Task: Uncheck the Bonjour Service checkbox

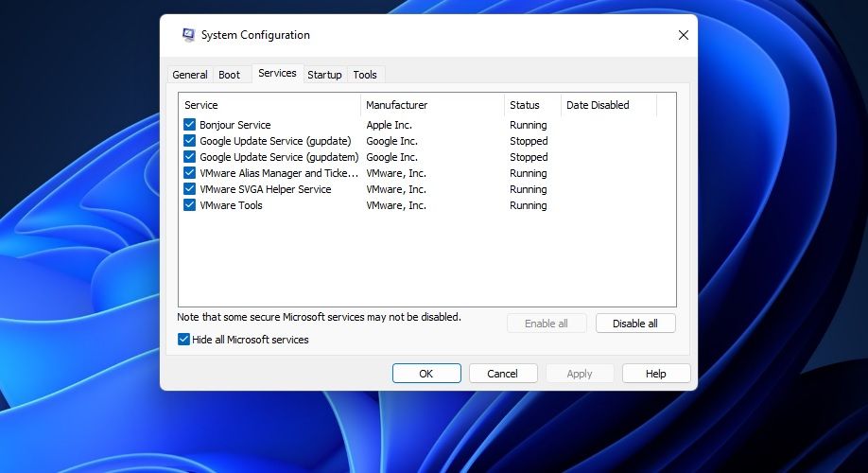Action: click(x=189, y=125)
